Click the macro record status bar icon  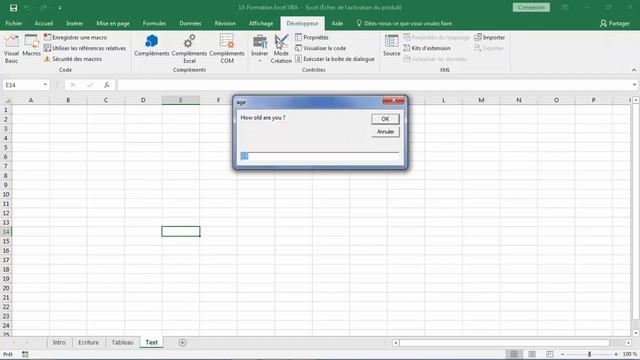(x=25, y=354)
